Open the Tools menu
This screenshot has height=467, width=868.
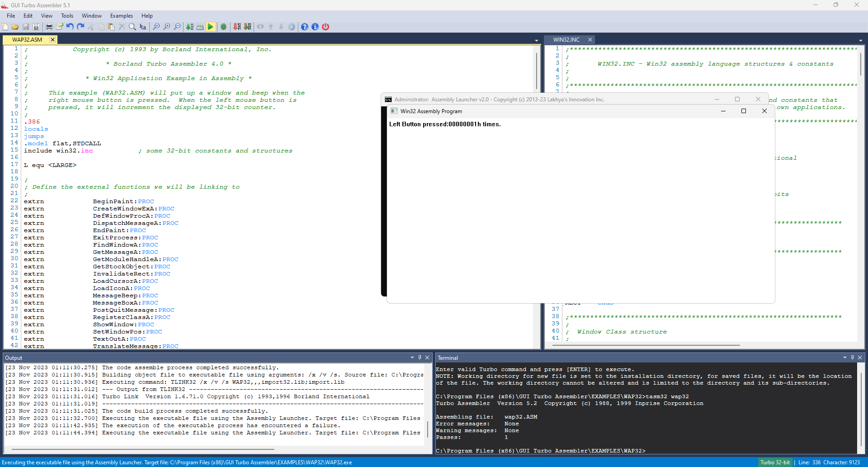click(x=67, y=16)
